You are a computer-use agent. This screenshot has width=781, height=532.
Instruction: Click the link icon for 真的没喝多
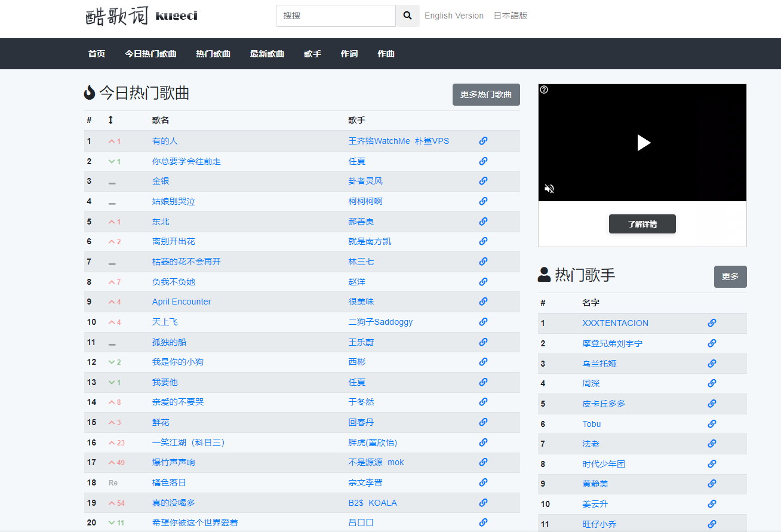[484, 502]
